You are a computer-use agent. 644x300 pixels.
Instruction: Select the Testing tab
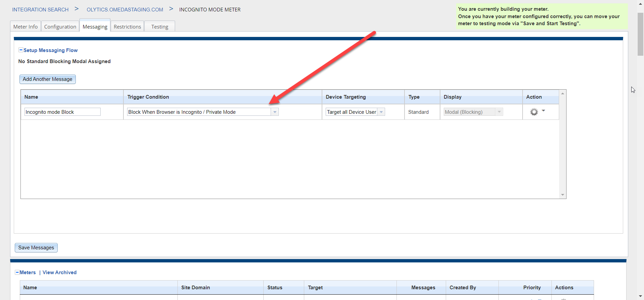pyautogui.click(x=160, y=27)
